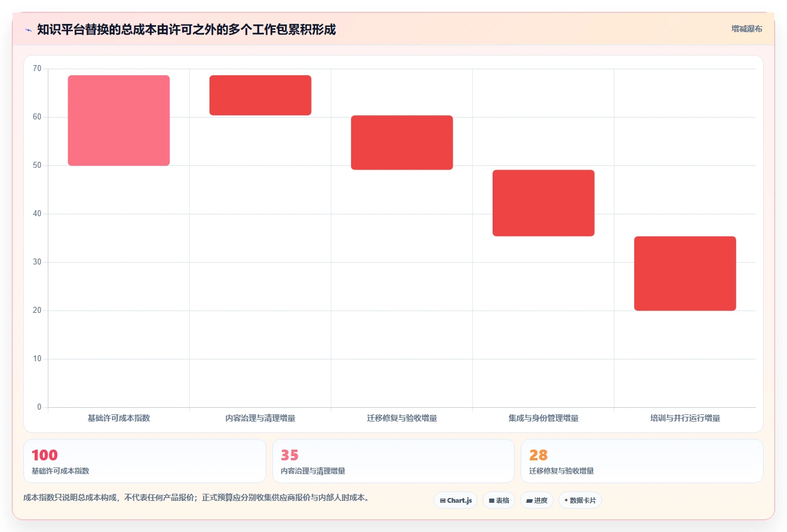
Task: Click x-axis label 内容治理与清理增量
Action: 260,418
